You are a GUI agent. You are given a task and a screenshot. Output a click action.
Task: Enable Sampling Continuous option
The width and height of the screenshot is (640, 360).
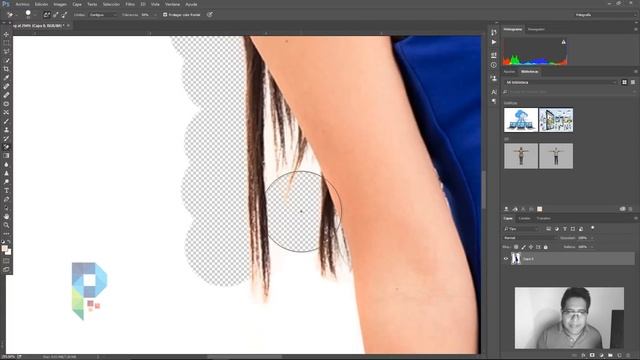point(47,15)
